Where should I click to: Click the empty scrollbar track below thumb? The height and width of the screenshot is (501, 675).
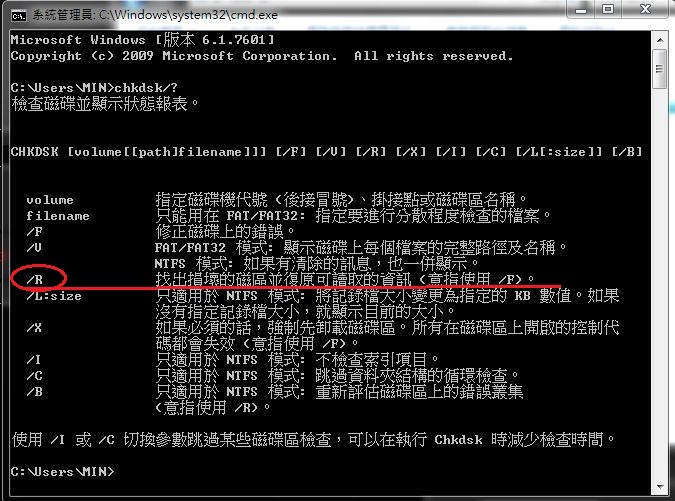660,284
